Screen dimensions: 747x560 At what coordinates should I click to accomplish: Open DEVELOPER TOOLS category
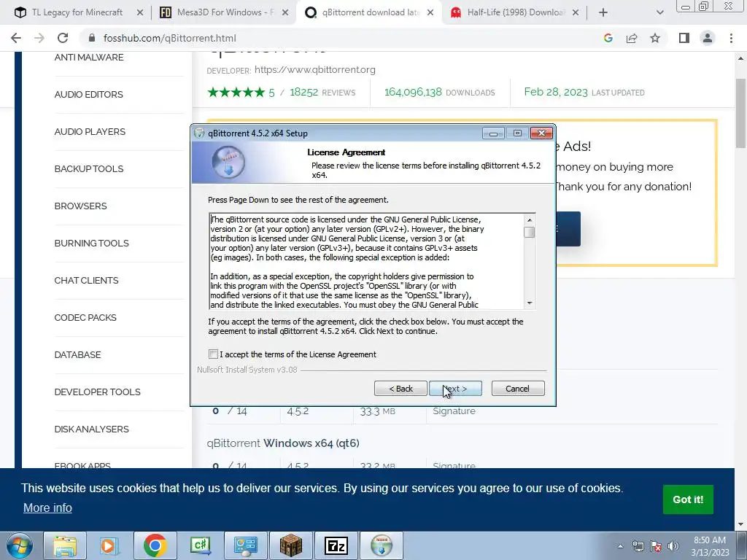(97, 392)
